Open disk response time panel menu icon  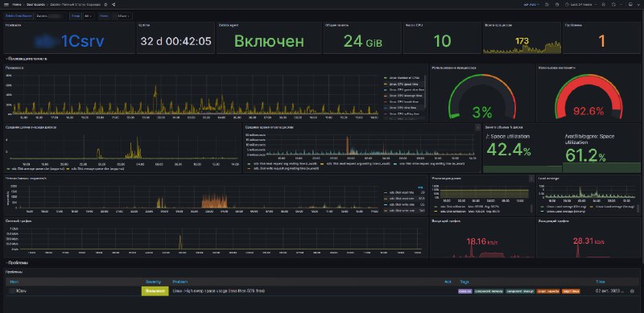point(477,127)
